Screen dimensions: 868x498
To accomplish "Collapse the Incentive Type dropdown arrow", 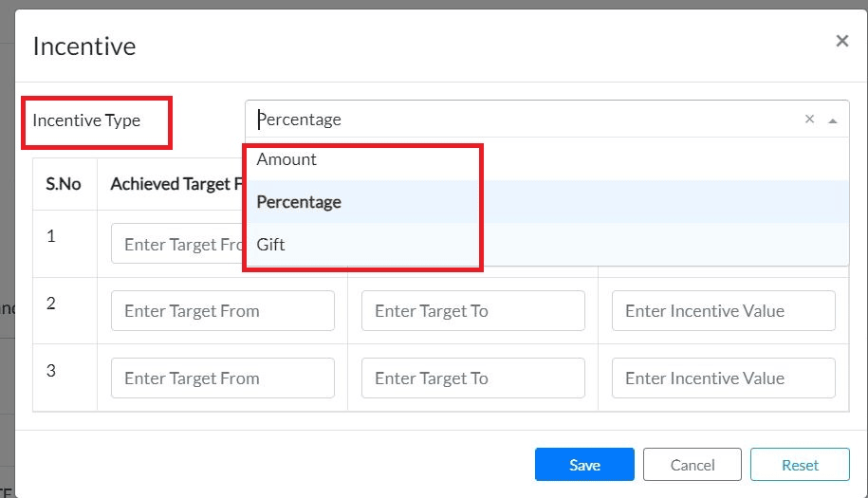I will (833, 120).
